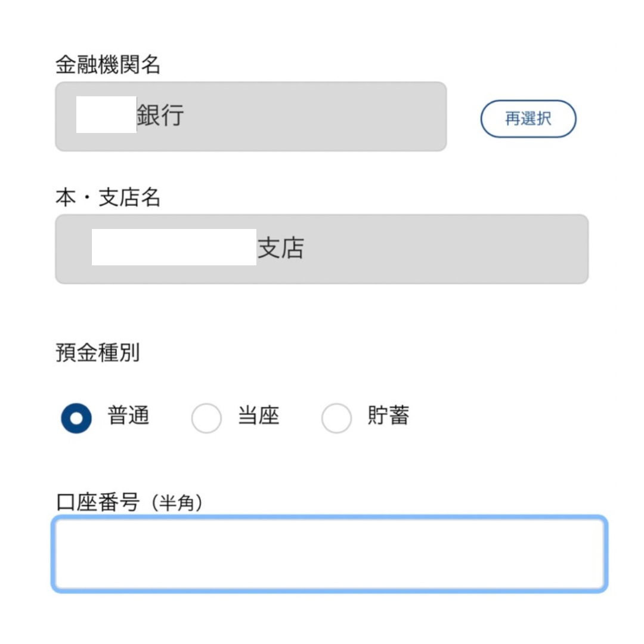This screenshot has height=644, width=644.
Task: Click the 貯蓄 option label text
Action: click(x=389, y=416)
